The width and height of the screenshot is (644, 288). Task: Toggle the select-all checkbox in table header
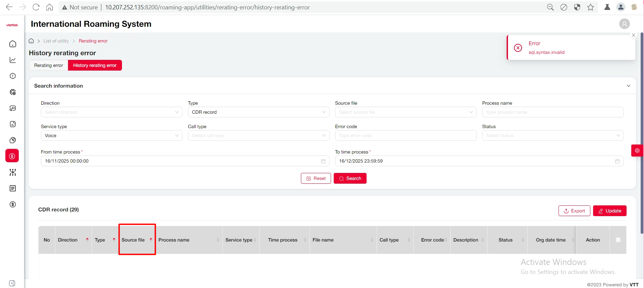(618, 240)
